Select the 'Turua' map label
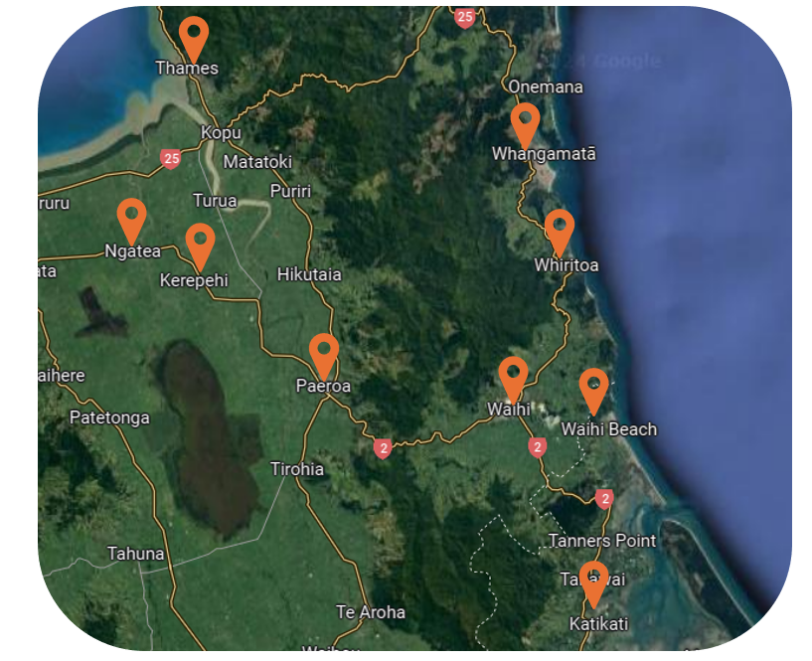Viewport: 812px width, 661px height. tap(215, 201)
